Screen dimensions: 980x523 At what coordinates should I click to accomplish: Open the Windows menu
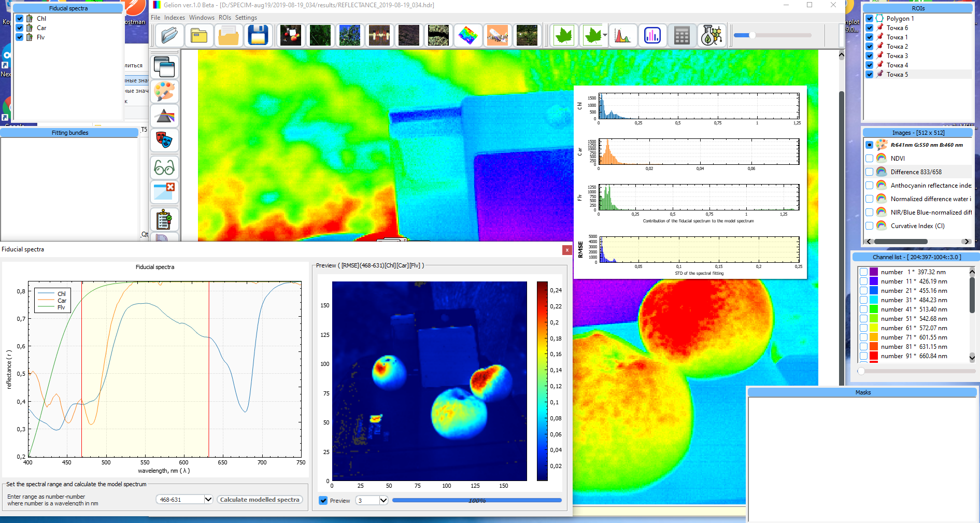pyautogui.click(x=202, y=18)
